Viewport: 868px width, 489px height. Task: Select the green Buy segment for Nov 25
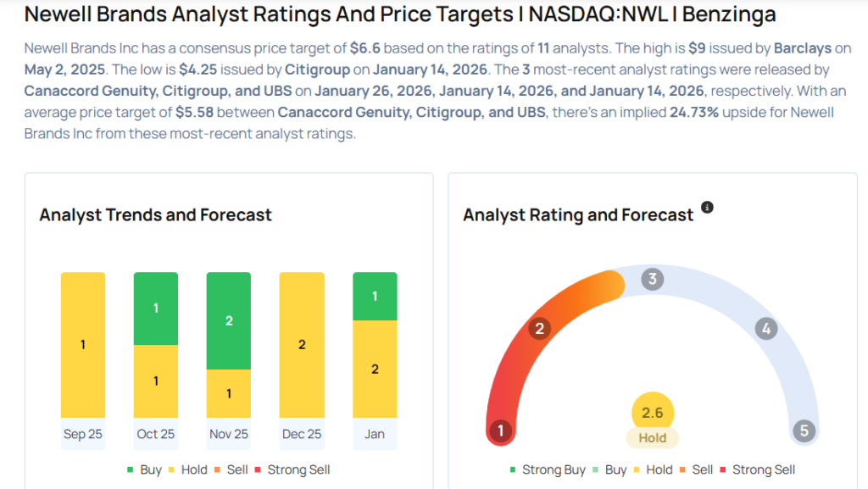(229, 320)
